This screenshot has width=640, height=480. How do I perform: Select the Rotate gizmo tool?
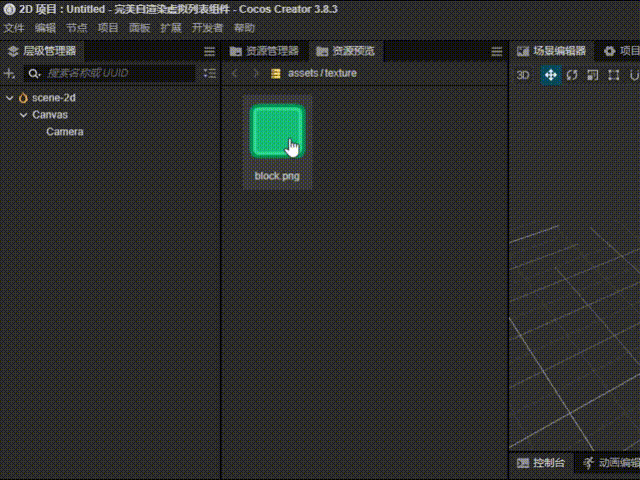pos(572,75)
